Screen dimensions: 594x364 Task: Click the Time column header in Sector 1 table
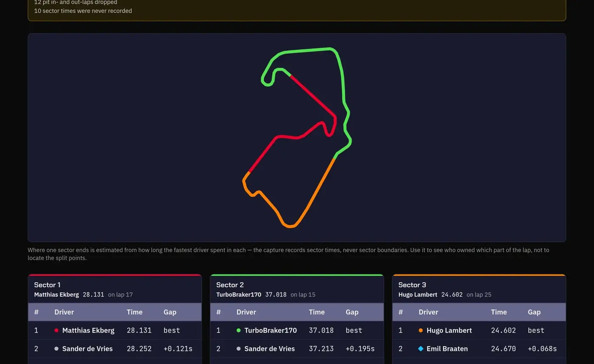134,312
